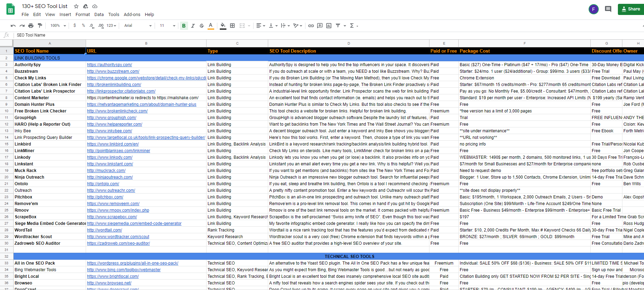The height and width of the screenshot is (290, 644).
Task: Open the Borders tool
Action: pos(232,26)
